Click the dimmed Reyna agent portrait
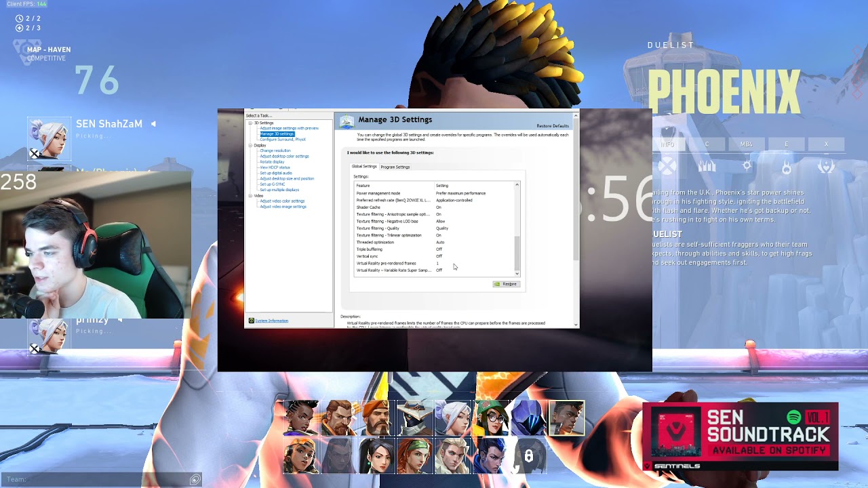 (x=338, y=455)
